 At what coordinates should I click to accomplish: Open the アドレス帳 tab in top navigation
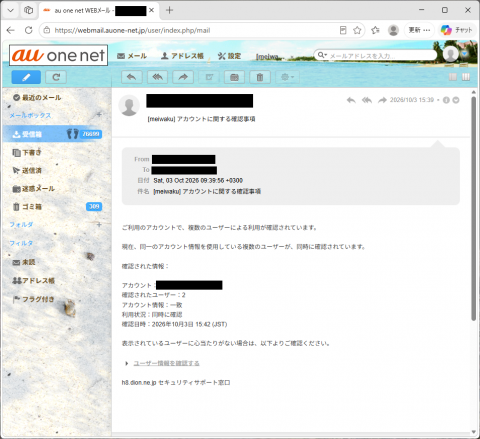(x=182, y=56)
